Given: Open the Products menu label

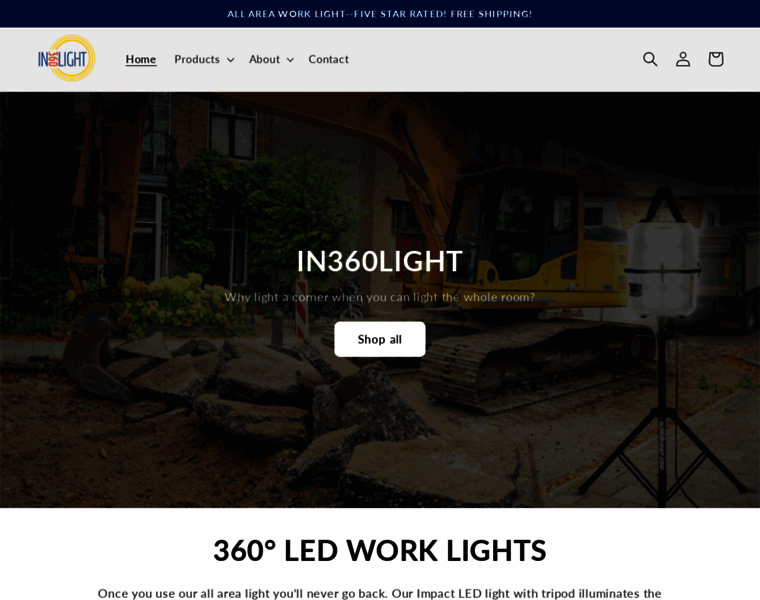Looking at the screenshot, I should tap(197, 59).
